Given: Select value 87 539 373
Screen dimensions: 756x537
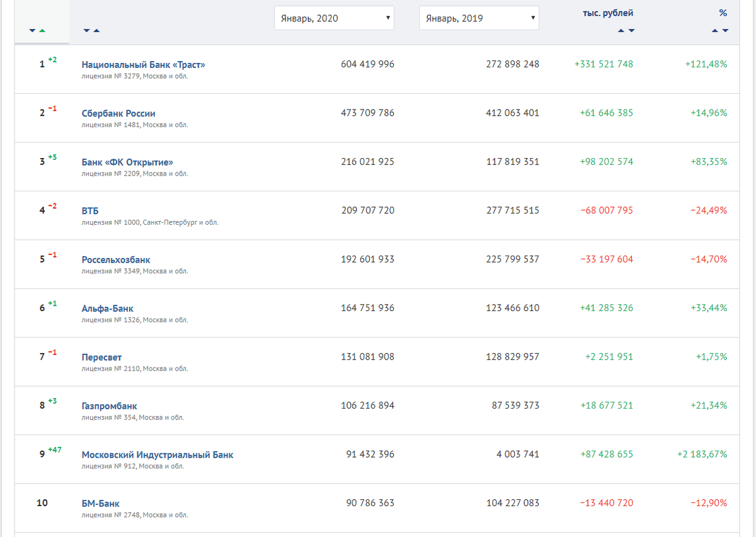Looking at the screenshot, I should pyautogui.click(x=515, y=406).
